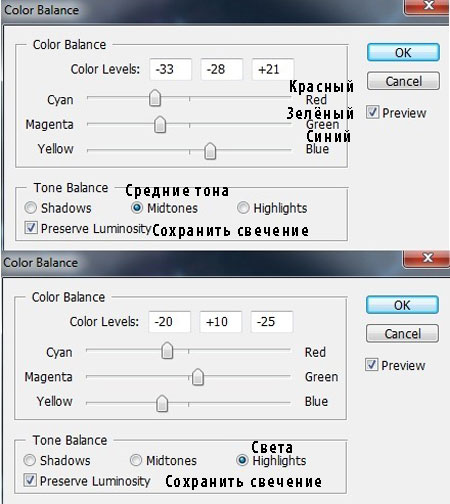Click OK in the upper Color Balance dialog

[x=403, y=52]
